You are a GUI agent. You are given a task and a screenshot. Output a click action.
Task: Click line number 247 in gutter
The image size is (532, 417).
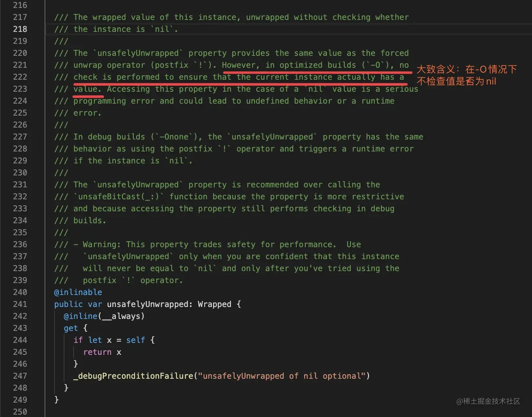(20, 376)
